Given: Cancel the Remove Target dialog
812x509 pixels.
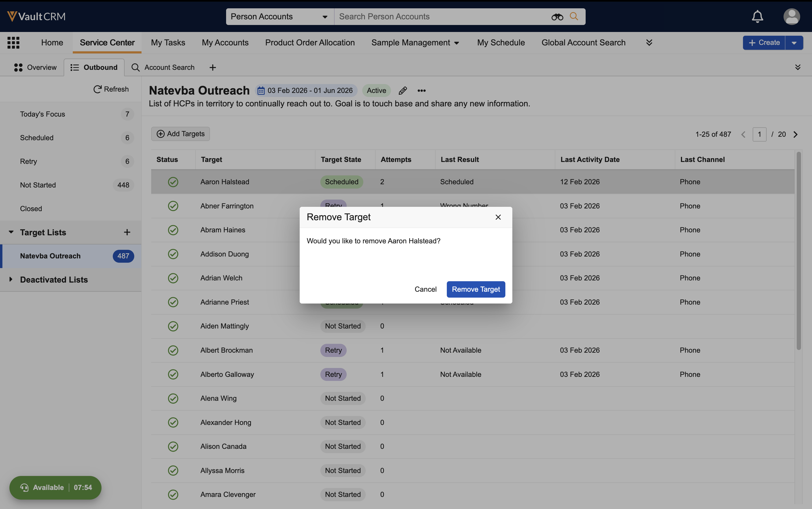Looking at the screenshot, I should coord(425,289).
